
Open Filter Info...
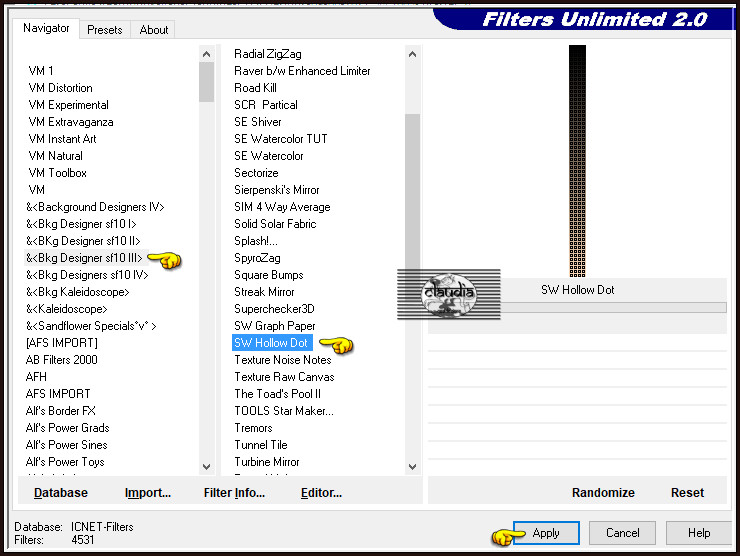pyautogui.click(x=234, y=493)
